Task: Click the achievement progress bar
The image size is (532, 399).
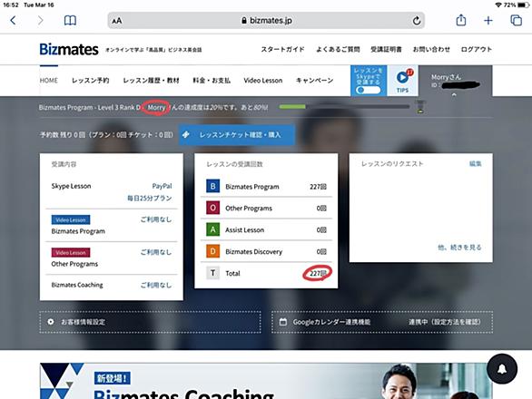Action: click(x=344, y=107)
